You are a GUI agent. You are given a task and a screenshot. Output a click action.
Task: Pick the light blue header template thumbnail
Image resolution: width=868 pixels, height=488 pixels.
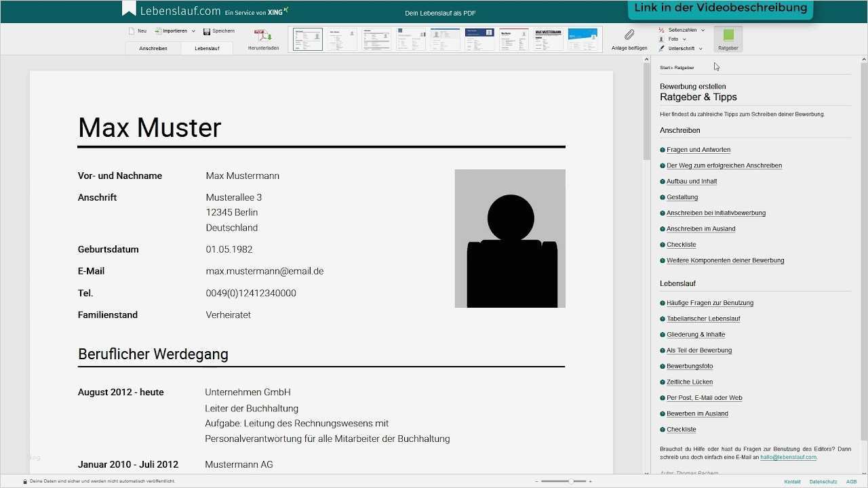pyautogui.click(x=583, y=39)
